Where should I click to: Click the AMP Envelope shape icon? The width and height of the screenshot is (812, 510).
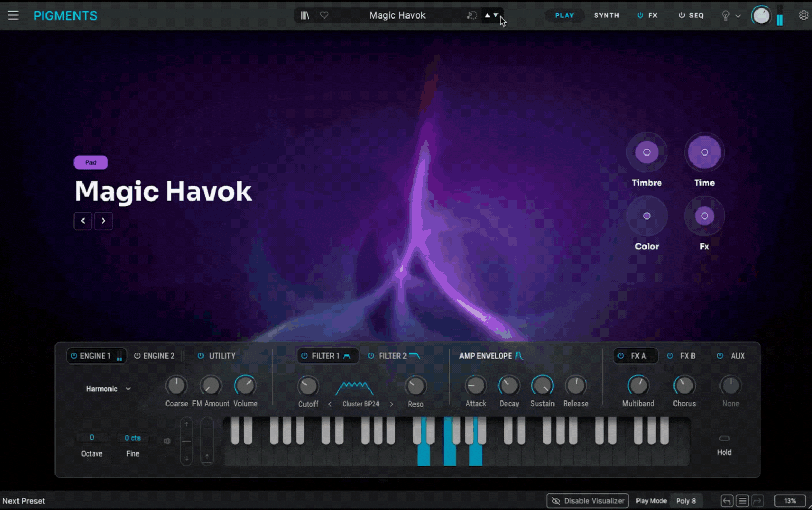[x=519, y=356]
